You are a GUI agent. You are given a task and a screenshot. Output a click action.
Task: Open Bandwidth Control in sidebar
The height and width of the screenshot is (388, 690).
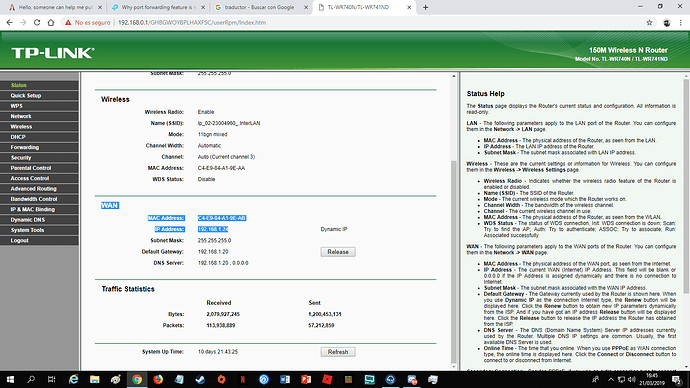coord(39,199)
